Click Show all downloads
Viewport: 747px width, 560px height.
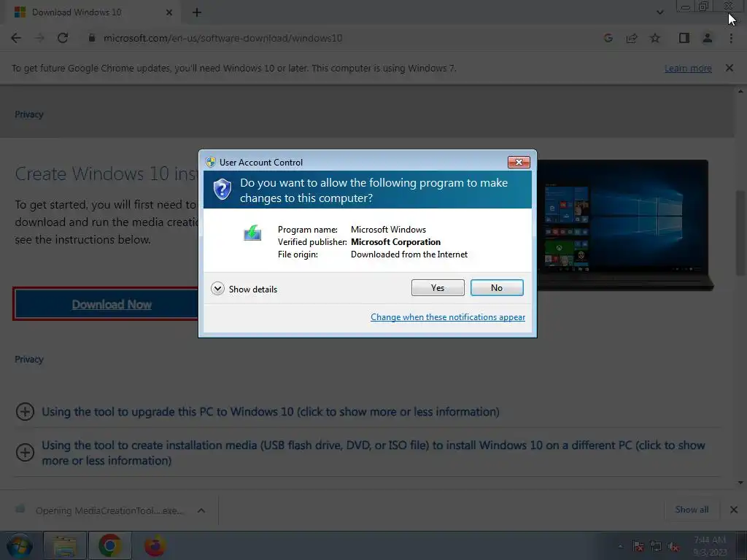coord(692,510)
